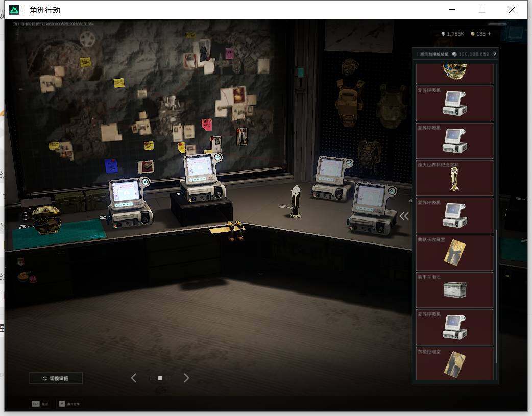Close the 三角洲行动 window
Screen dimensions: 532x416
click(512, 10)
